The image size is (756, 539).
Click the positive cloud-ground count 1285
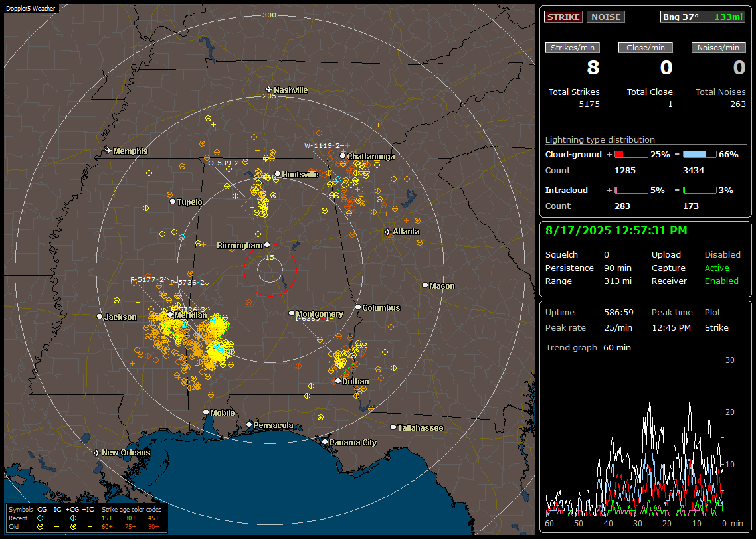625,171
